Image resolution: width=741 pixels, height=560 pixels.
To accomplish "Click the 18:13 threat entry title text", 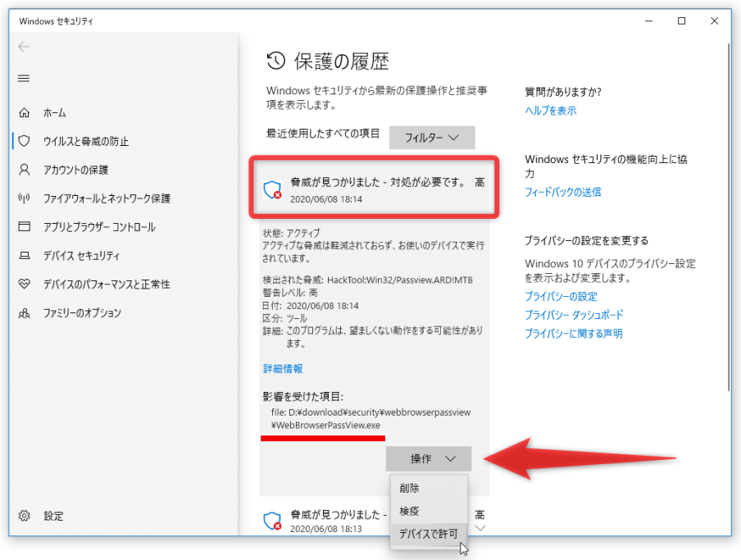I will coord(339,515).
